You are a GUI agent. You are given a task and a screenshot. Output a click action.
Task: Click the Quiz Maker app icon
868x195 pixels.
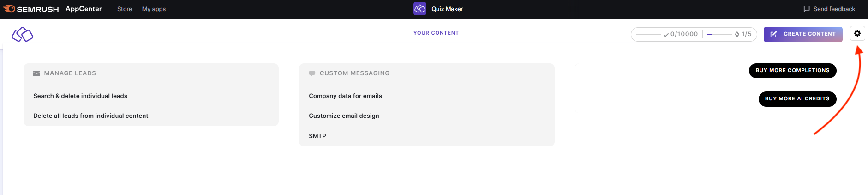419,9
